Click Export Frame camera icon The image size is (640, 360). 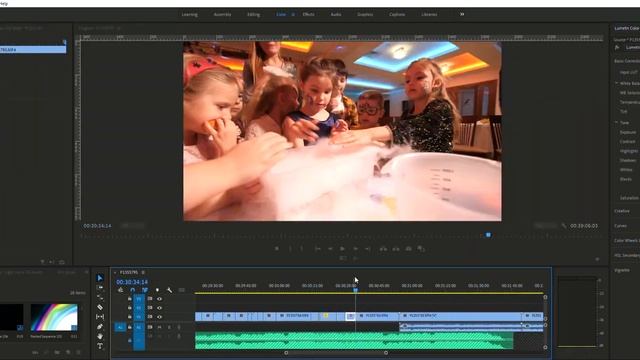409,249
